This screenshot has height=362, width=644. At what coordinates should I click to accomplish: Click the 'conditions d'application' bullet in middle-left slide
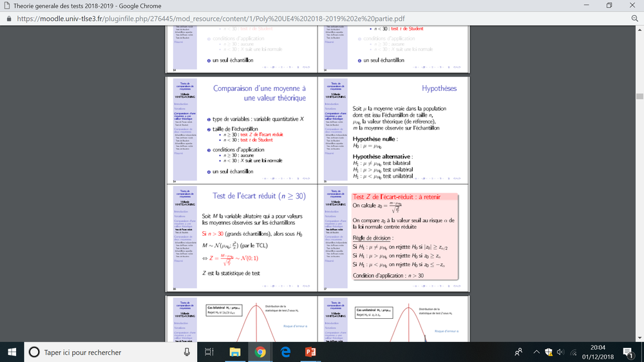(238, 149)
